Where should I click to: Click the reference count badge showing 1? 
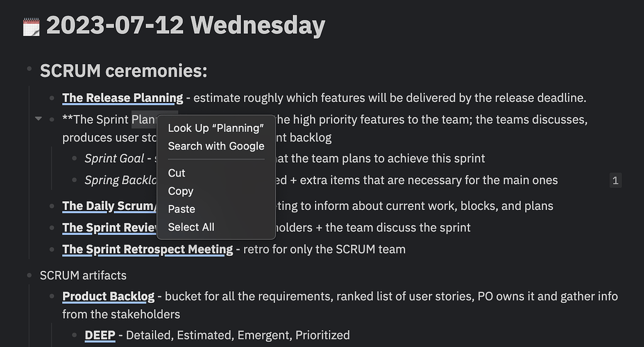coord(615,181)
